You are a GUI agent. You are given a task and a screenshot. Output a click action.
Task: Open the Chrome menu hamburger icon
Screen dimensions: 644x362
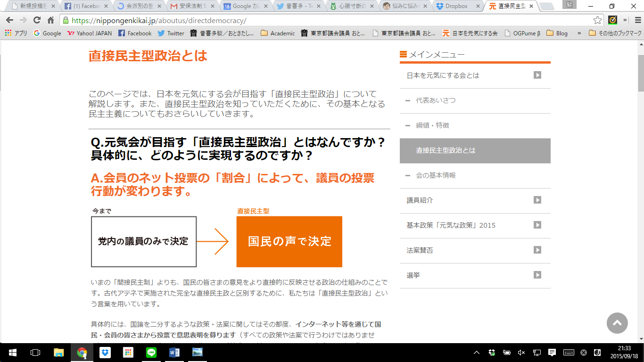coord(636,20)
